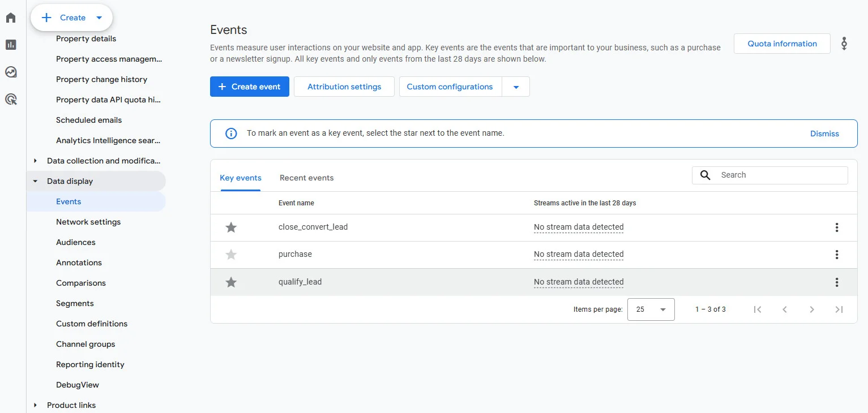
Task: Click the Create event button
Action: click(249, 87)
